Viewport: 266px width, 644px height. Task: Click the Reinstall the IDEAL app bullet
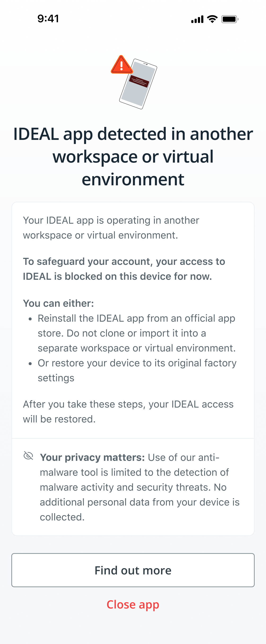[137, 333]
